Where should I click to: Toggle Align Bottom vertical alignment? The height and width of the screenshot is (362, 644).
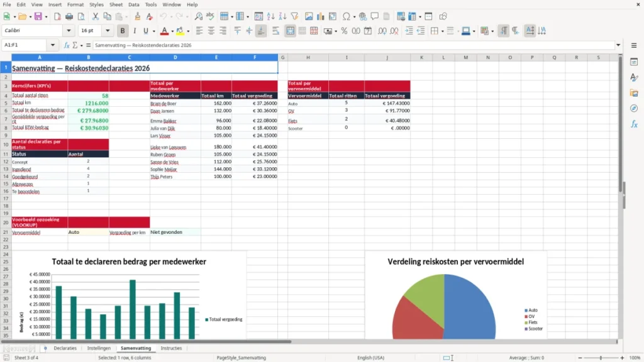tap(261, 31)
